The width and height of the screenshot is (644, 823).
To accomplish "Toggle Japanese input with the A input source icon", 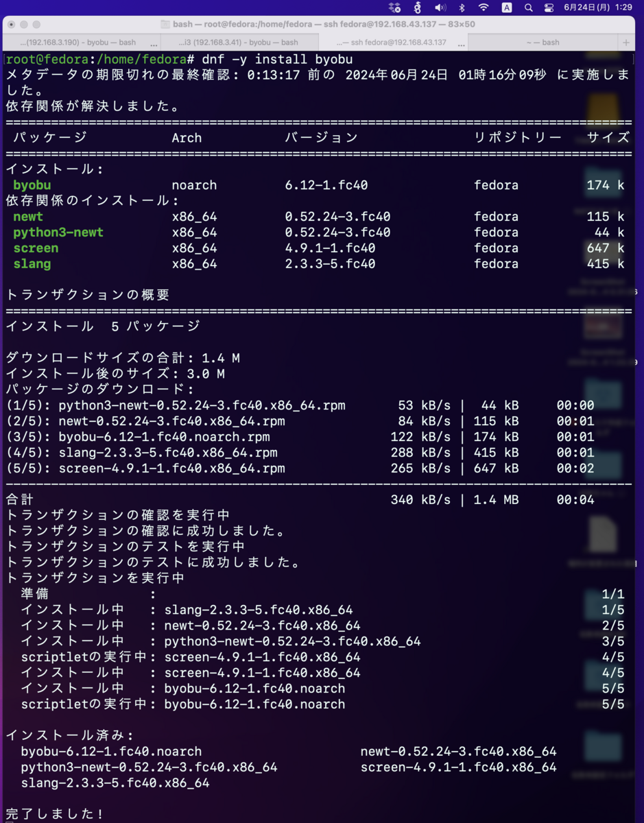I will [x=508, y=8].
